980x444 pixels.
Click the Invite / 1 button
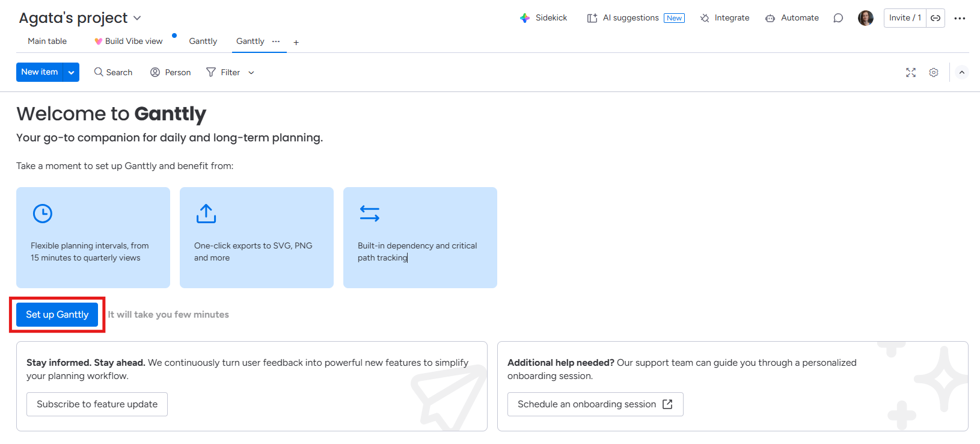905,18
